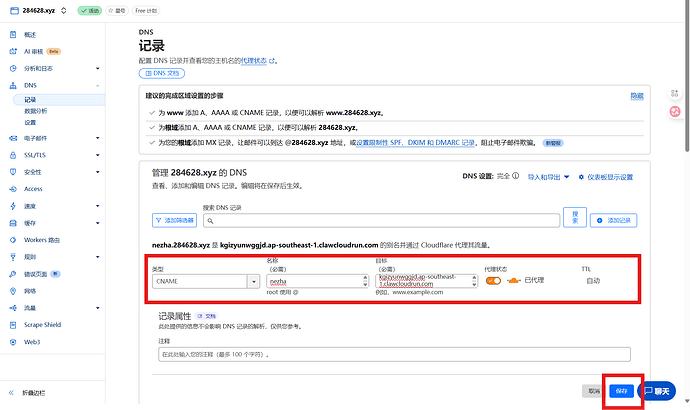Click the 名称 field containing nezha
Viewport: 690px width, 410px height.
pyautogui.click(x=317, y=282)
